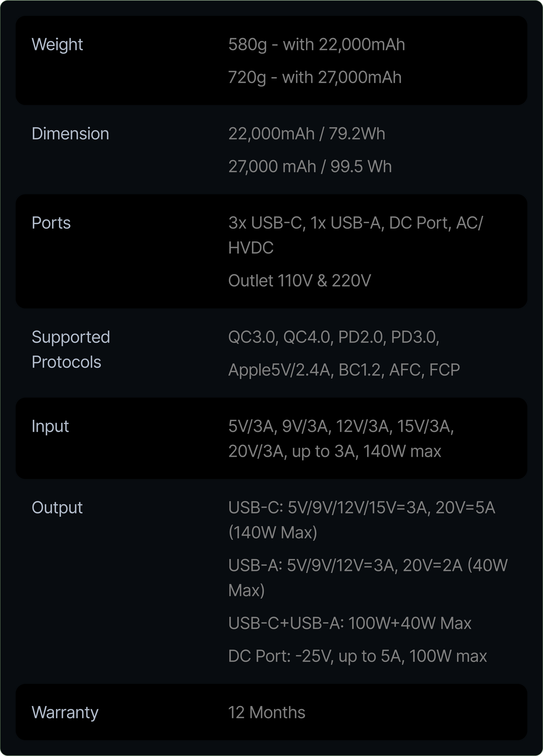Click the Output row label

pyautogui.click(x=57, y=507)
